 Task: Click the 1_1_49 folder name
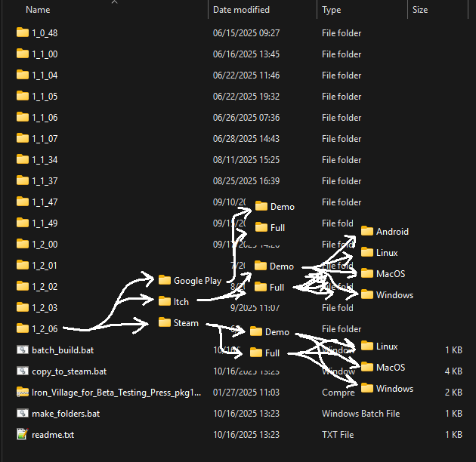[x=45, y=223]
